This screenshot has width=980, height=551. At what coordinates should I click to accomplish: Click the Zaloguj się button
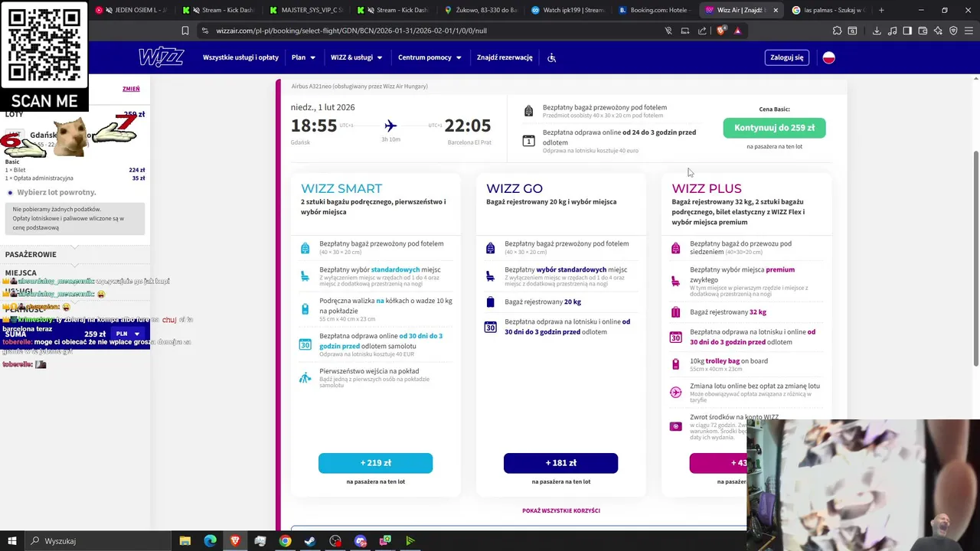coord(787,57)
